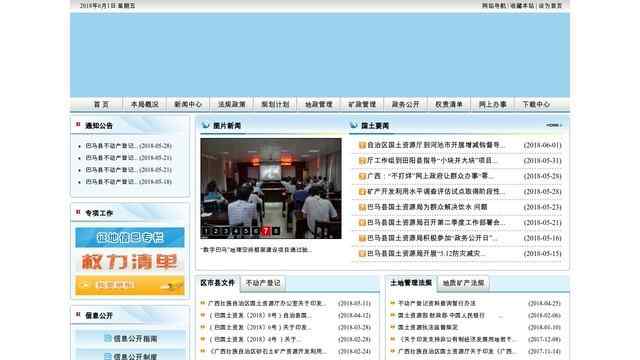The image size is (640, 360).
Task: Go to 政务公开 in the navigation bar
Action: 405,104
